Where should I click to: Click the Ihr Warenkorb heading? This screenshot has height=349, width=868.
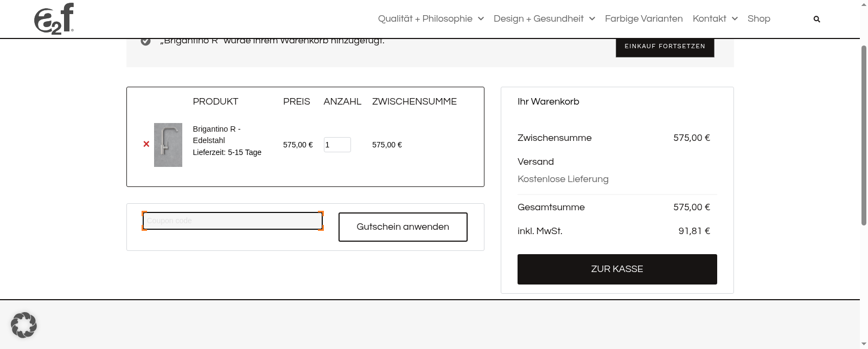click(x=548, y=101)
